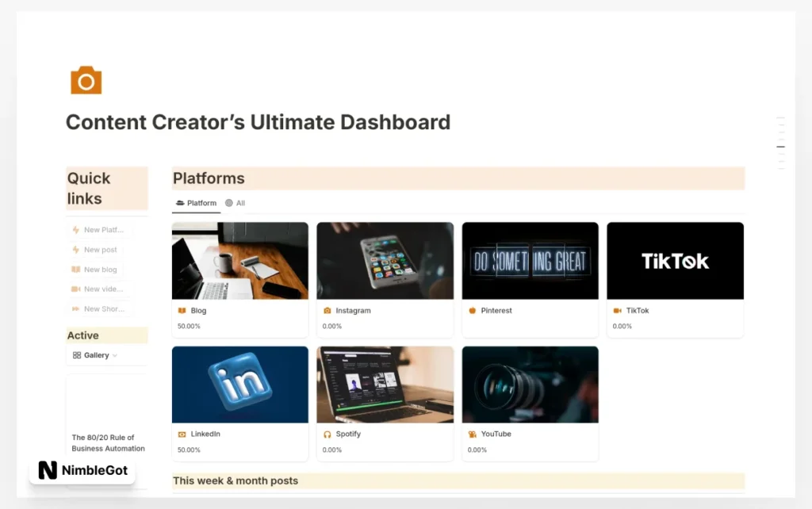812x509 pixels.
Task: Click the YouTube card title text
Action: (x=496, y=434)
